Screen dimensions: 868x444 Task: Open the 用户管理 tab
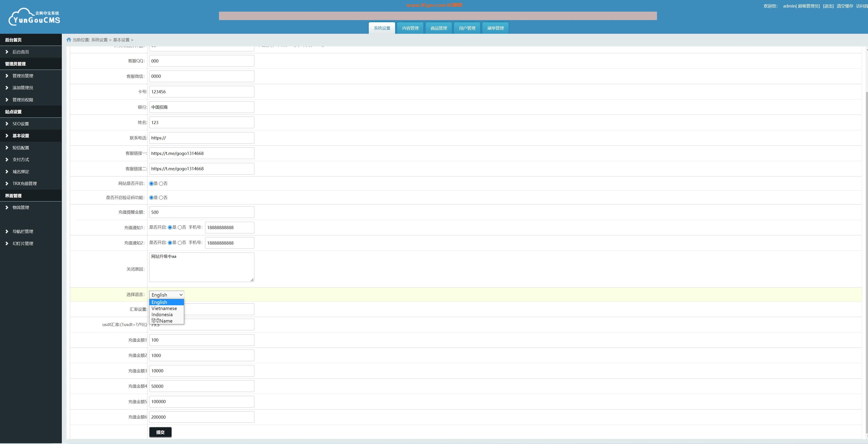[467, 28]
